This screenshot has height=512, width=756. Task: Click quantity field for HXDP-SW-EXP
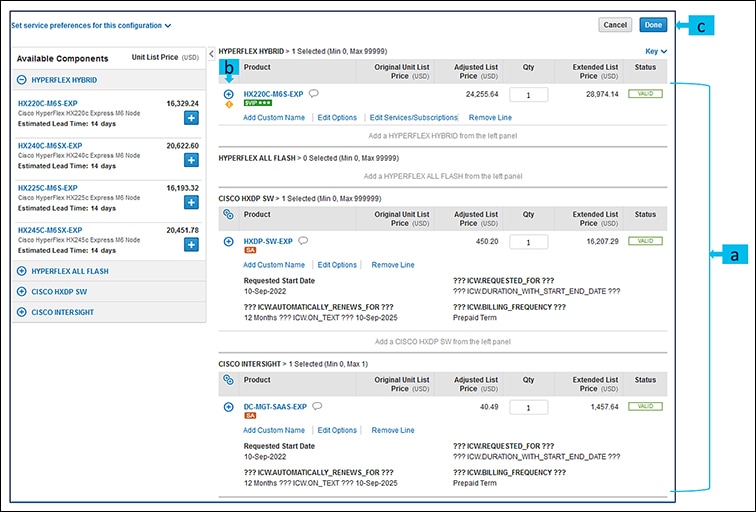(x=528, y=242)
